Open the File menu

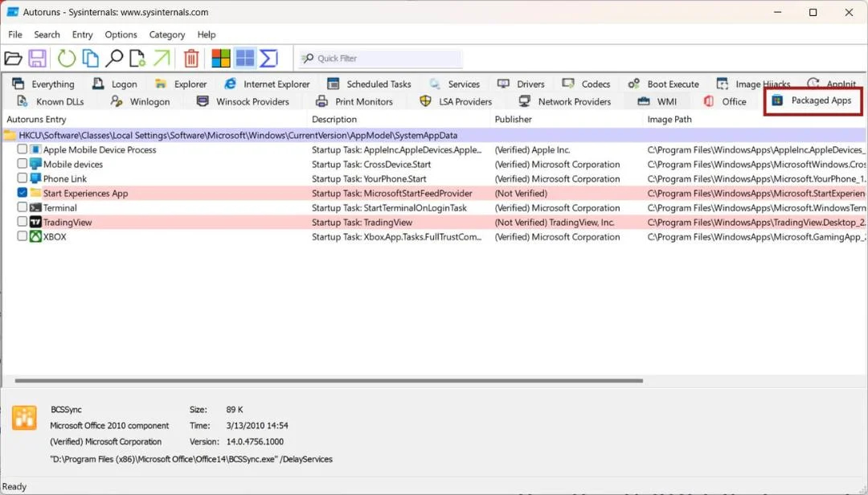point(15,35)
